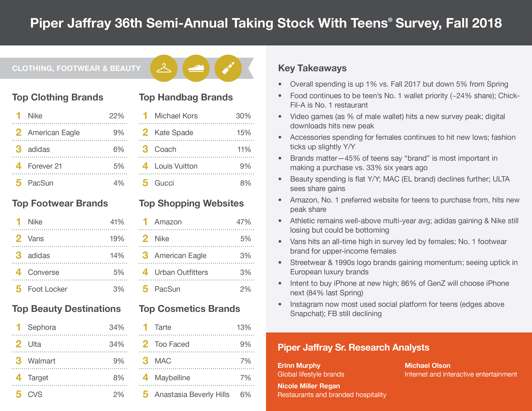Image resolution: width=532 pixels, height=411 pixels.
Task: Select the Top Footwear Brands heading
Action: (60, 203)
